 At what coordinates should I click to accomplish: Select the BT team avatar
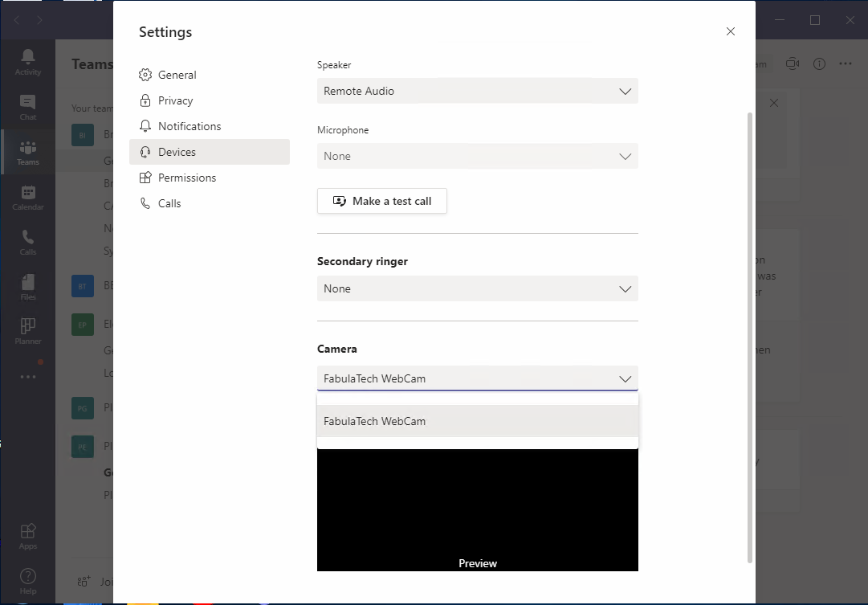83,286
